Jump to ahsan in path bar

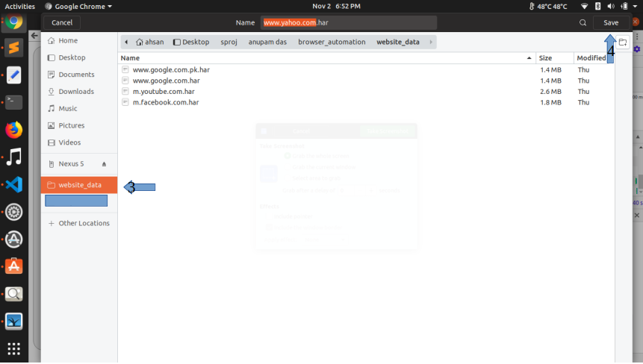(149, 43)
